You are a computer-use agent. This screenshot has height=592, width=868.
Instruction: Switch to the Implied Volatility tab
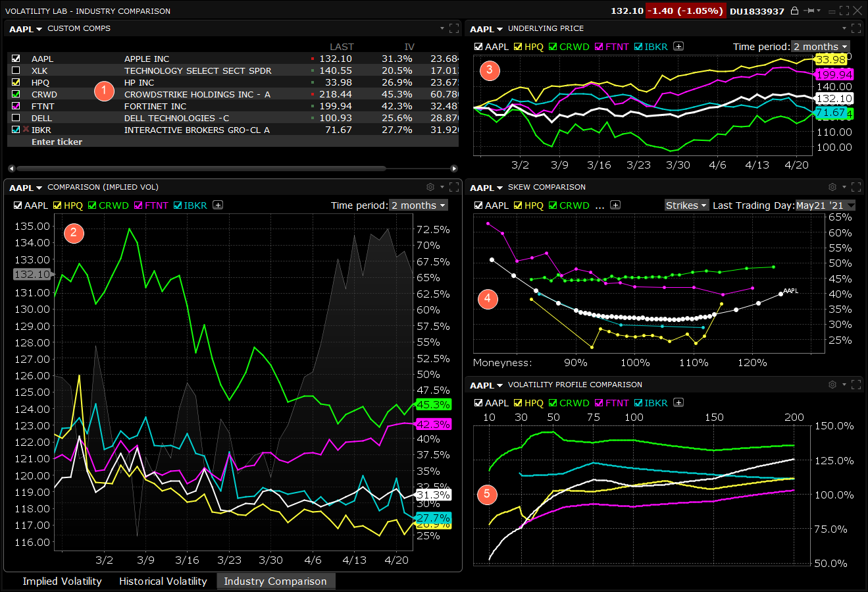[63, 581]
